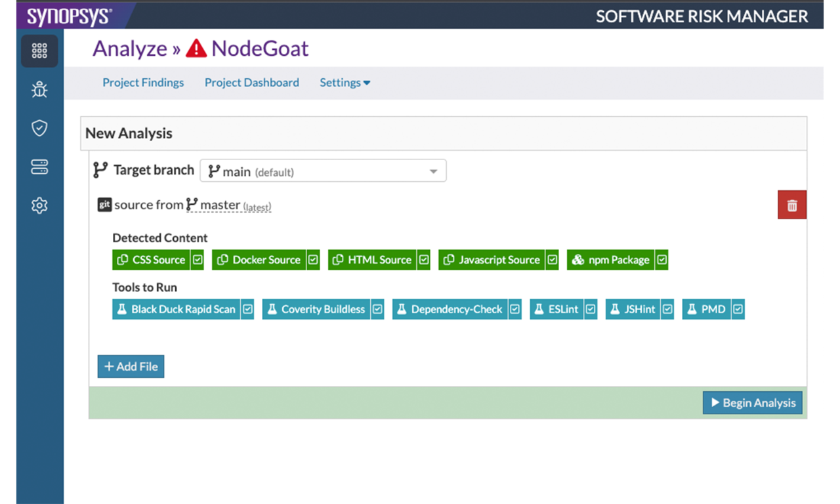The width and height of the screenshot is (840, 504).
Task: Open the Settings dropdown menu
Action: point(345,83)
